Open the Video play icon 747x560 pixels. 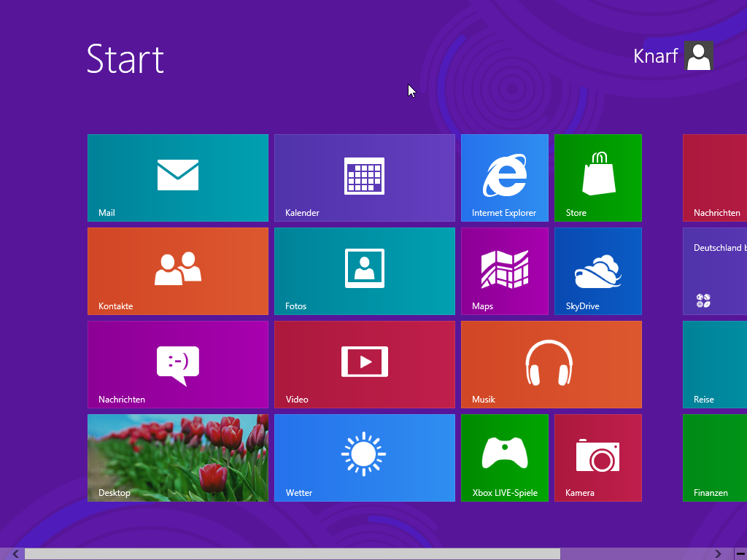click(365, 362)
